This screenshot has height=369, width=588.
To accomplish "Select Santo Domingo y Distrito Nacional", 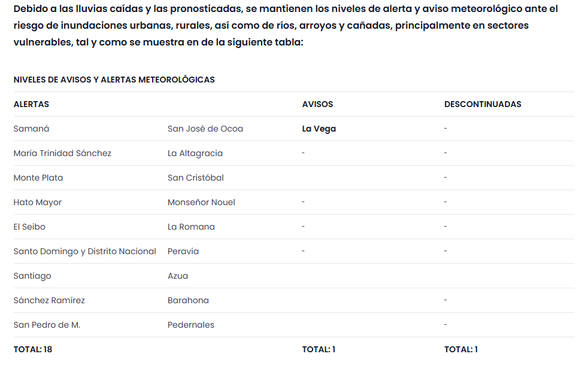I will [84, 251].
